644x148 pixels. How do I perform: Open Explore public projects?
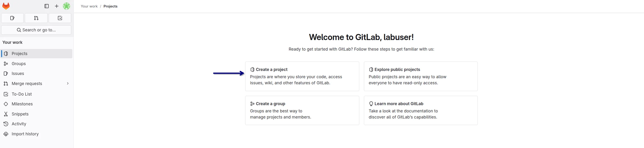pyautogui.click(x=420, y=76)
